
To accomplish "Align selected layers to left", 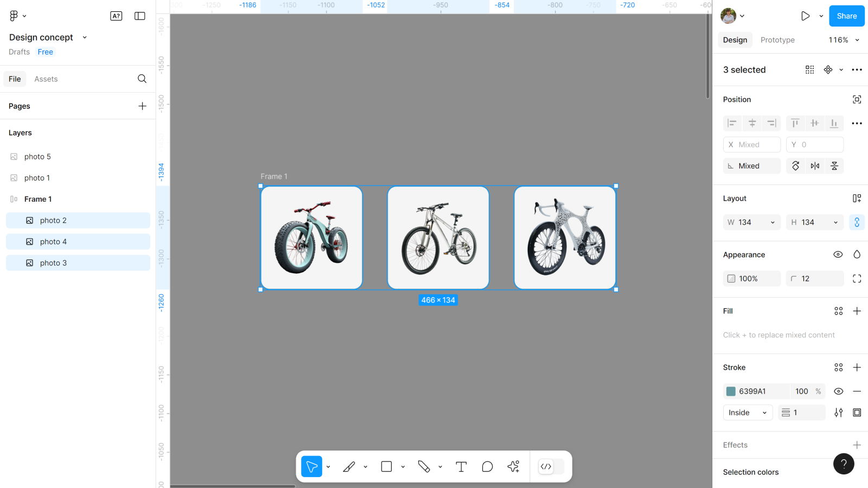I will 732,123.
